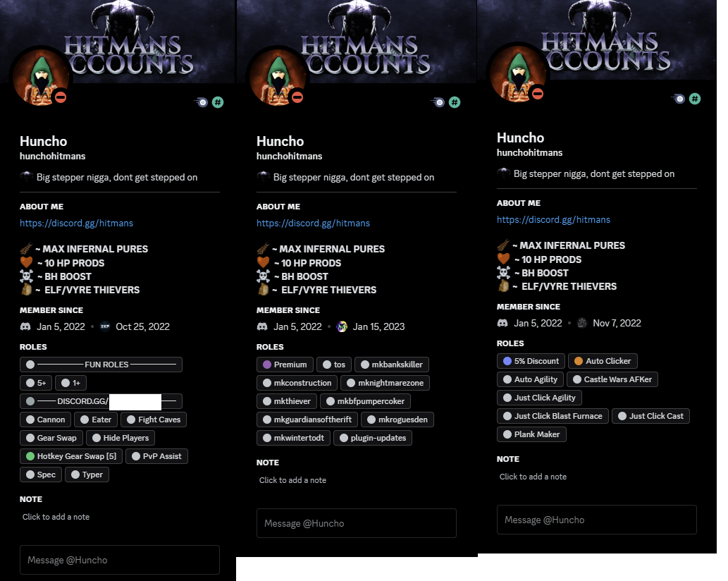728x581 pixels.
Task: Click the green dot on Hotkey Gear Swap [5]
Action: (30, 456)
